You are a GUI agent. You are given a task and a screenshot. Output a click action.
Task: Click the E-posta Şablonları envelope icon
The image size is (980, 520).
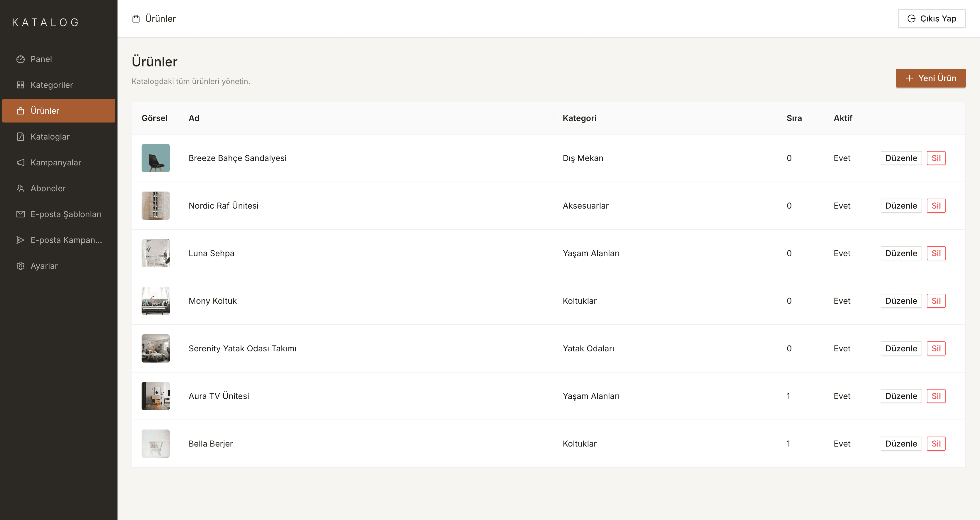coord(21,214)
